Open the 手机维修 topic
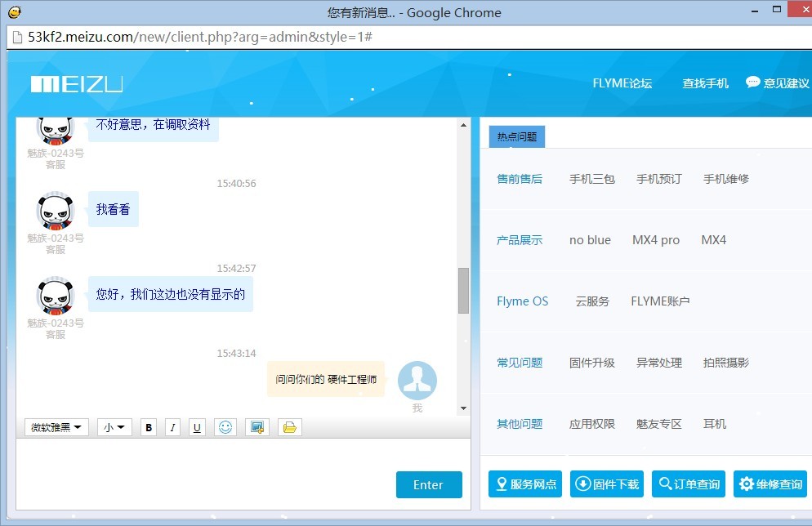812x526 pixels. pyautogui.click(x=726, y=179)
